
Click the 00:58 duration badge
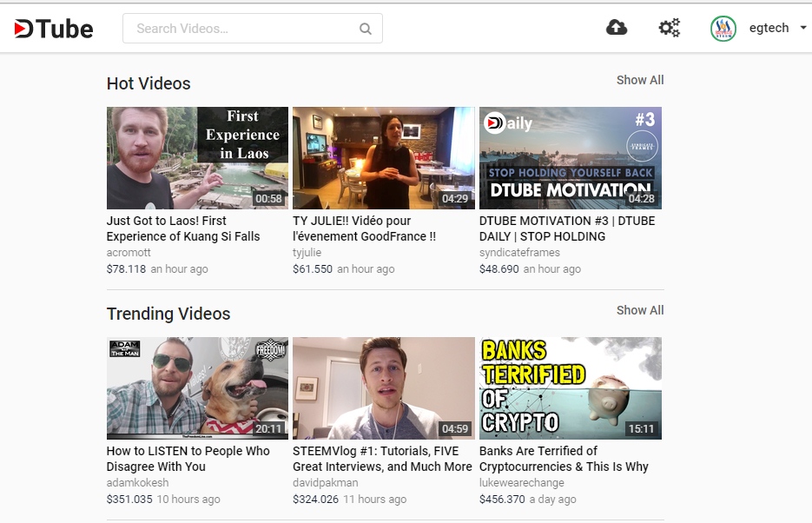click(268, 198)
